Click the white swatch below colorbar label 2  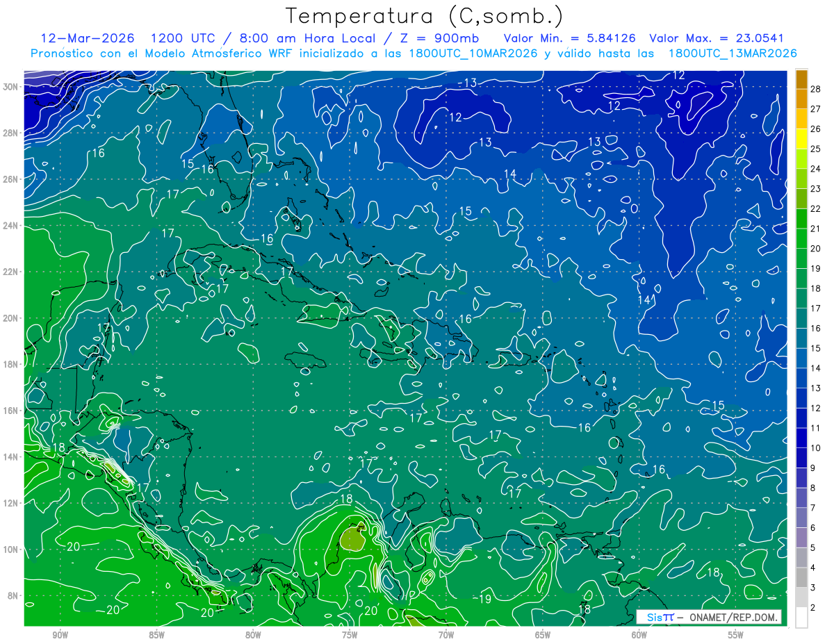[x=801, y=618]
